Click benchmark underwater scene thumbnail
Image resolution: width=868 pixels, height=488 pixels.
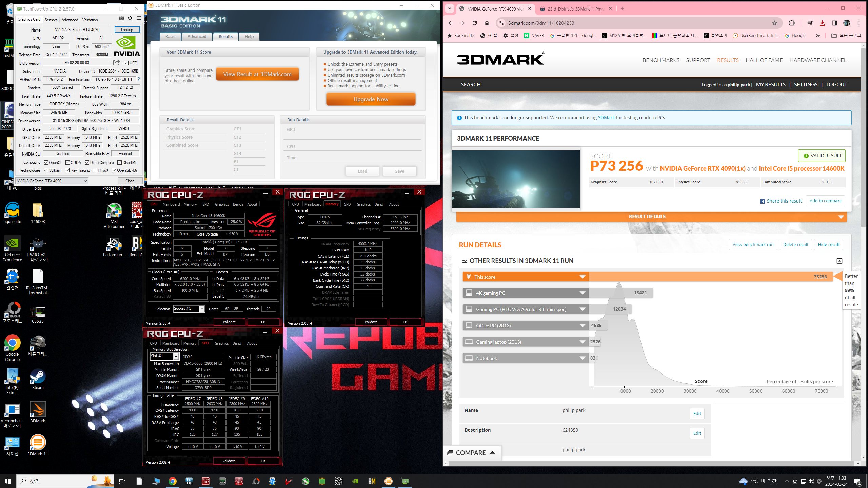516,179
